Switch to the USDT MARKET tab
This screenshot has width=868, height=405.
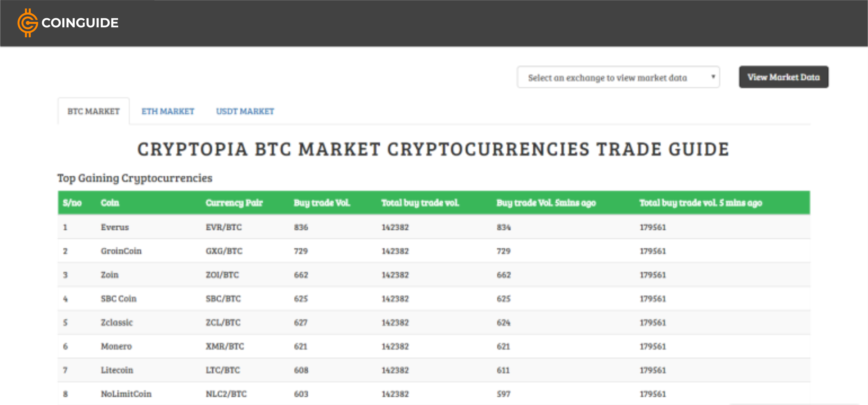point(245,111)
